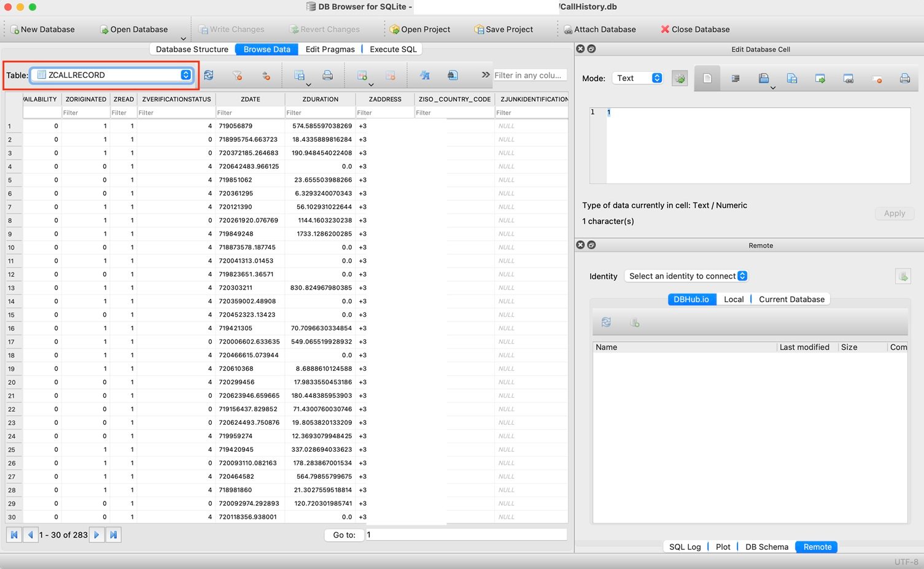Screen dimensions: 924x569
Task: Select the ZDATE cell 719056879
Action: (x=250, y=126)
